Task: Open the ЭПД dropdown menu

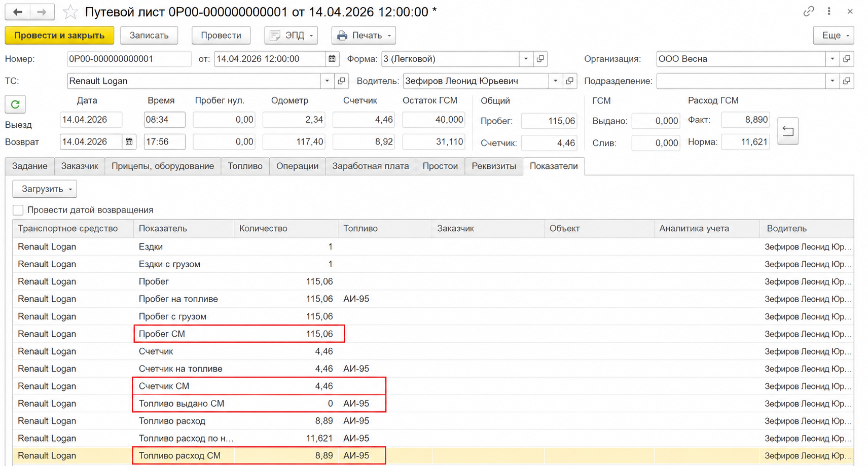Action: tap(291, 35)
